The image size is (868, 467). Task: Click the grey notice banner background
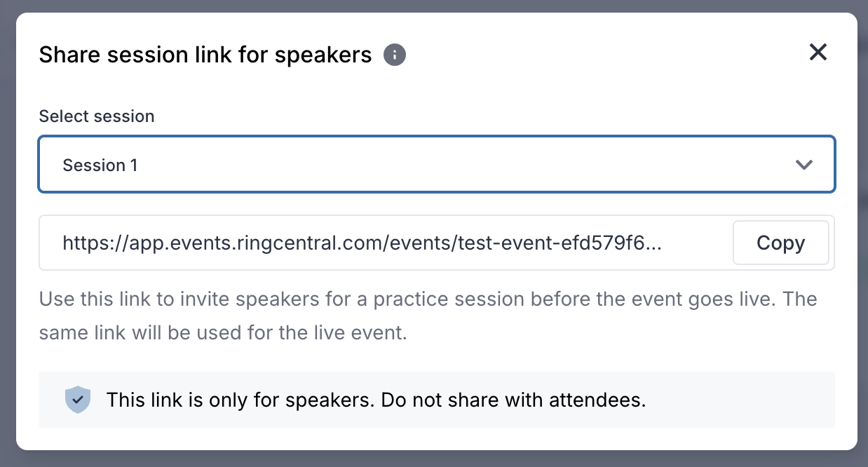click(x=736, y=400)
